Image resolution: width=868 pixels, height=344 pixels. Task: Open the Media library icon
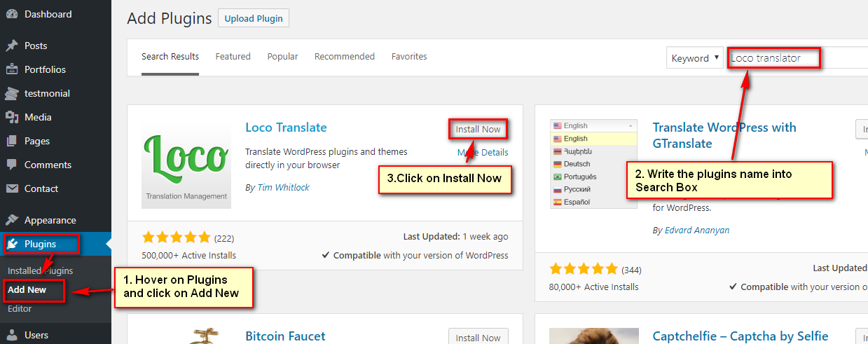pos(12,117)
